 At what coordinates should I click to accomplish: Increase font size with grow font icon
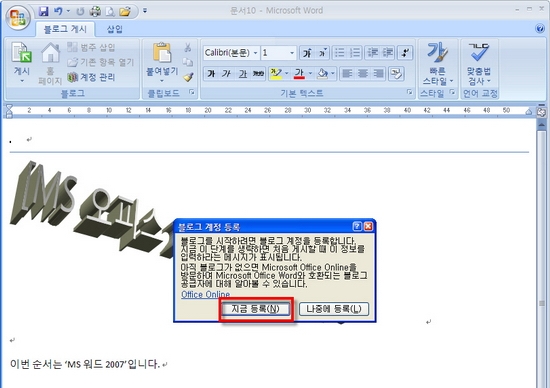click(307, 53)
